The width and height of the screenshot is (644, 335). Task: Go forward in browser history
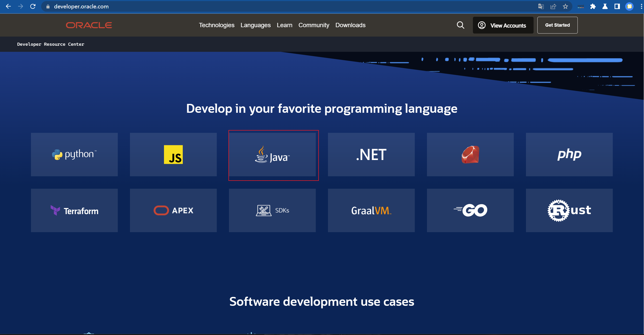(x=21, y=6)
